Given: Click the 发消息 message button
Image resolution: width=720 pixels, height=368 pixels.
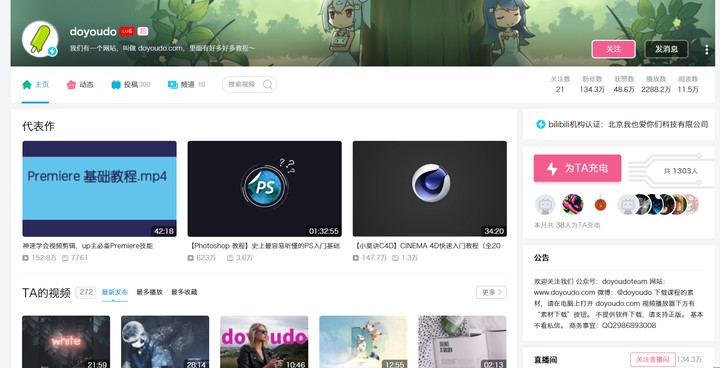Looking at the screenshot, I should tap(666, 49).
